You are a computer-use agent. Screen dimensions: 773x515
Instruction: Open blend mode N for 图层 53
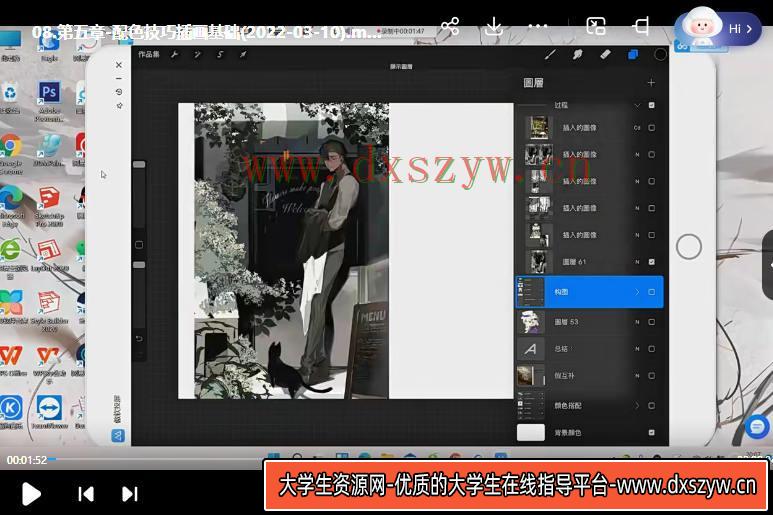point(637,322)
